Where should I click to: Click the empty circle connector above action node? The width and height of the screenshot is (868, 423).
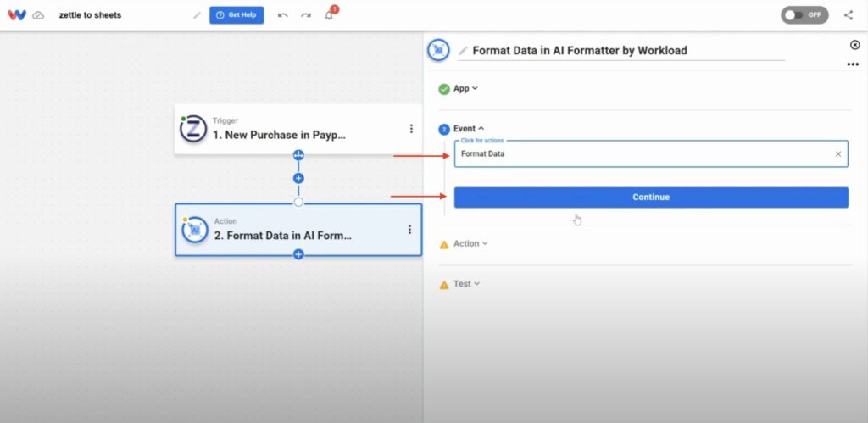[x=298, y=202]
